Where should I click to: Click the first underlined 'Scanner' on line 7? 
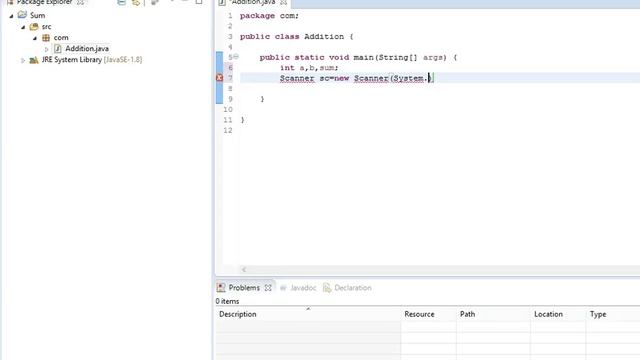click(x=297, y=78)
